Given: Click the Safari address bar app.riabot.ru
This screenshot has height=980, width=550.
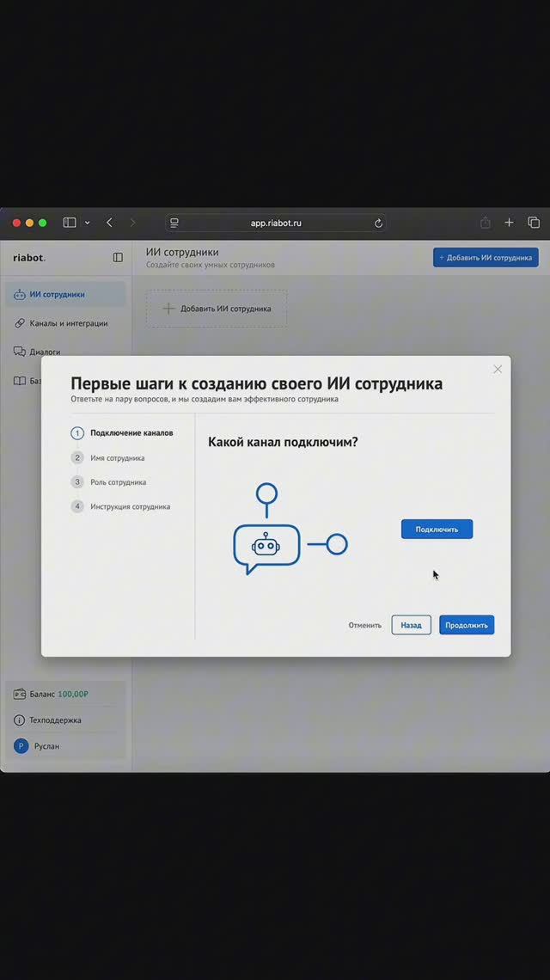Looking at the screenshot, I should 276,224.
